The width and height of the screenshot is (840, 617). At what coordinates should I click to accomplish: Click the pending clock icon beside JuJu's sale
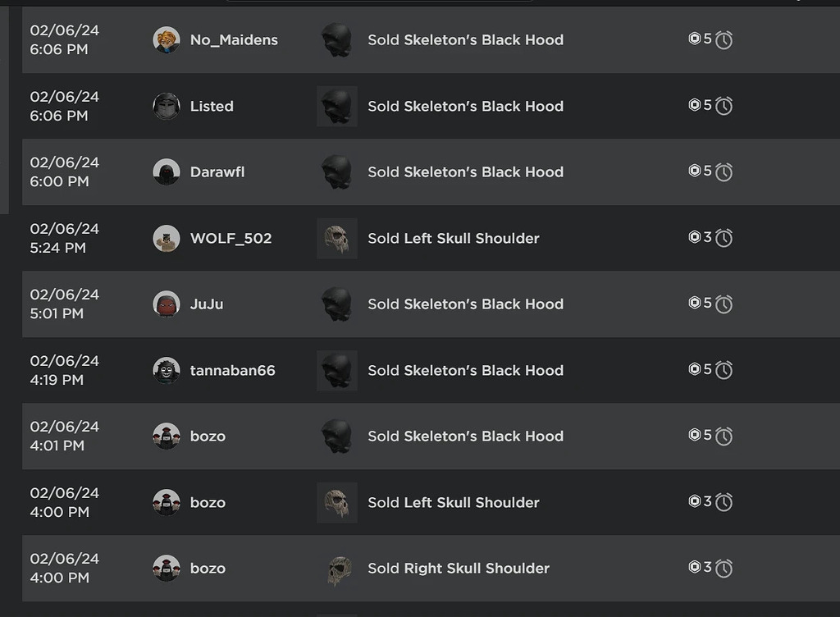[x=723, y=303]
